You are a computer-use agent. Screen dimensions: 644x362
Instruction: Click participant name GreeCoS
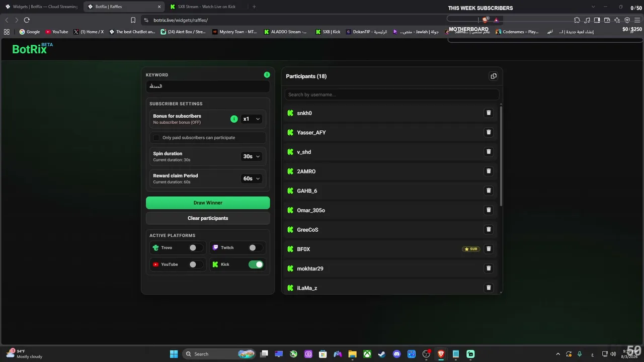tap(307, 230)
